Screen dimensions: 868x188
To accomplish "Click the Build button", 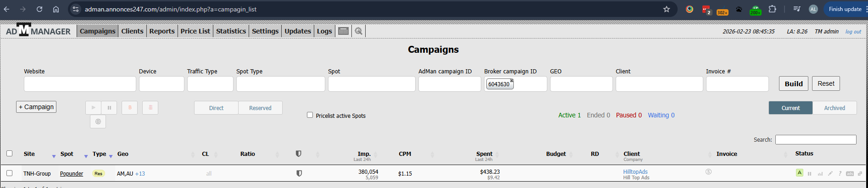I will tap(793, 83).
